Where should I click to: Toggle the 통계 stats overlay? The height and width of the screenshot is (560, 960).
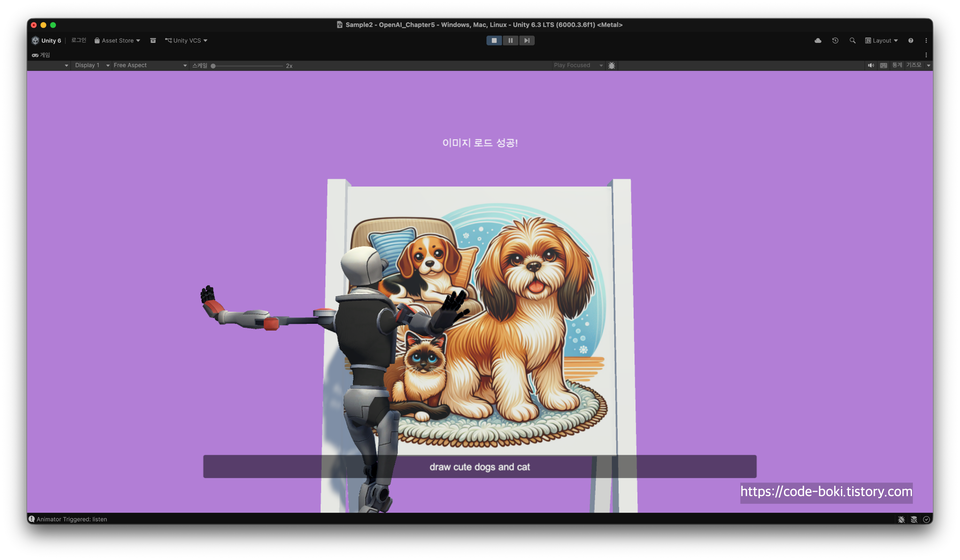click(897, 65)
